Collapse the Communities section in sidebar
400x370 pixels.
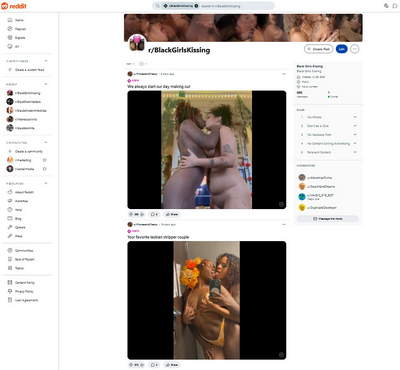coord(46,142)
